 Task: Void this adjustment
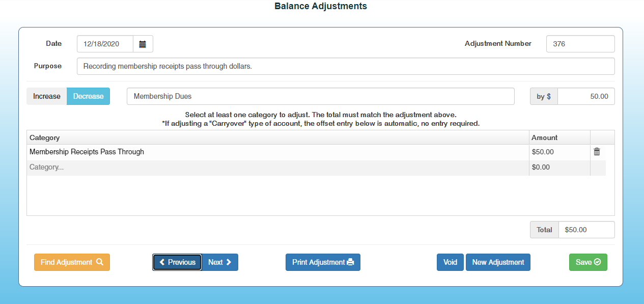point(450,262)
